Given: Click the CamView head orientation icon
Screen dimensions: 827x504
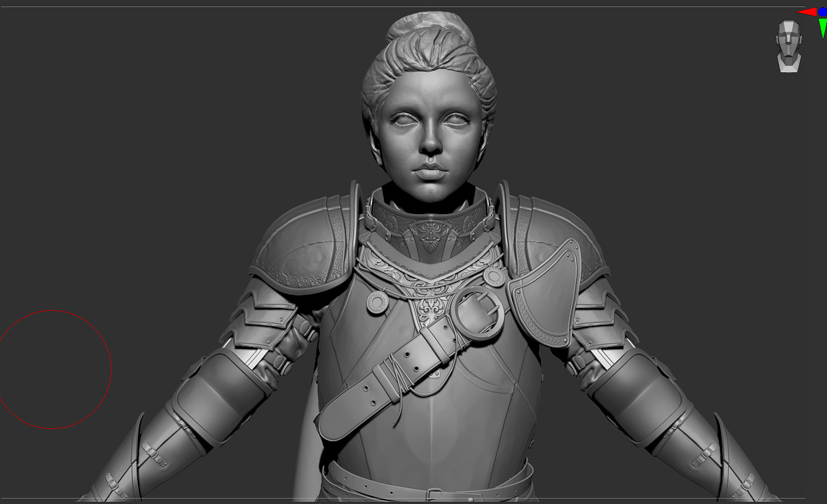Looking at the screenshot, I should (789, 46).
